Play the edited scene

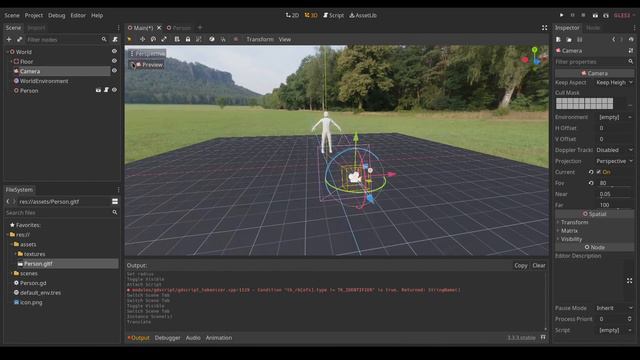point(595,15)
